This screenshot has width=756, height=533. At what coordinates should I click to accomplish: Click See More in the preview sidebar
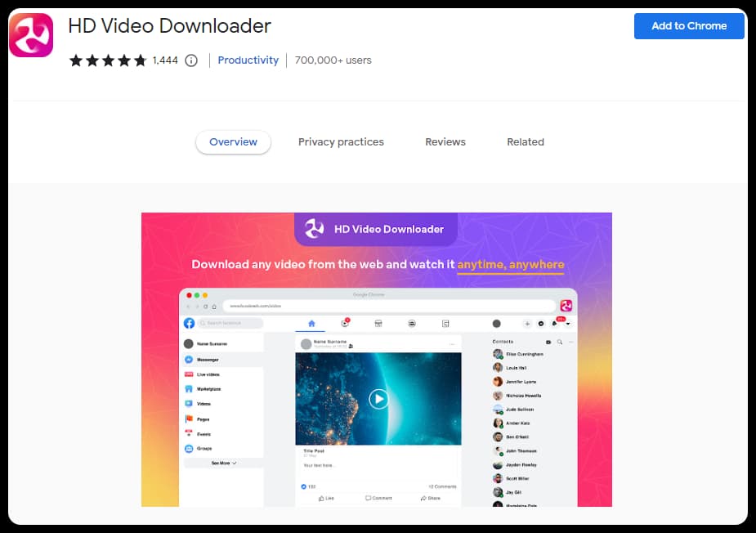tap(224, 463)
